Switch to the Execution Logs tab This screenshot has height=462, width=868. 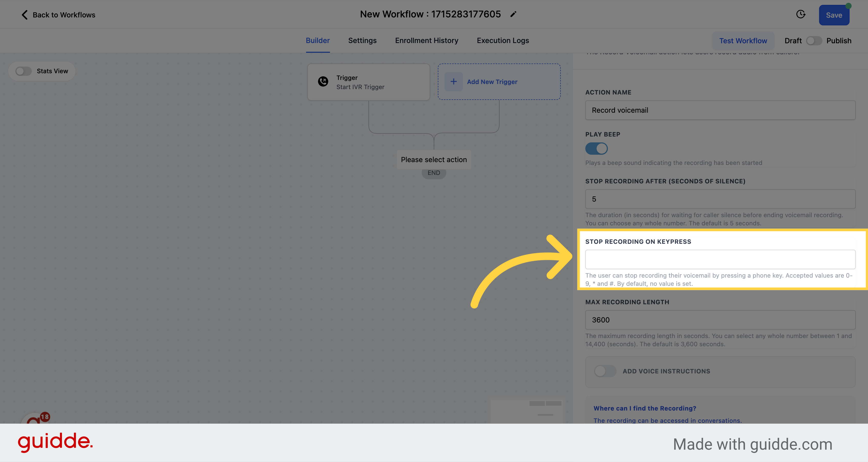pyautogui.click(x=503, y=40)
